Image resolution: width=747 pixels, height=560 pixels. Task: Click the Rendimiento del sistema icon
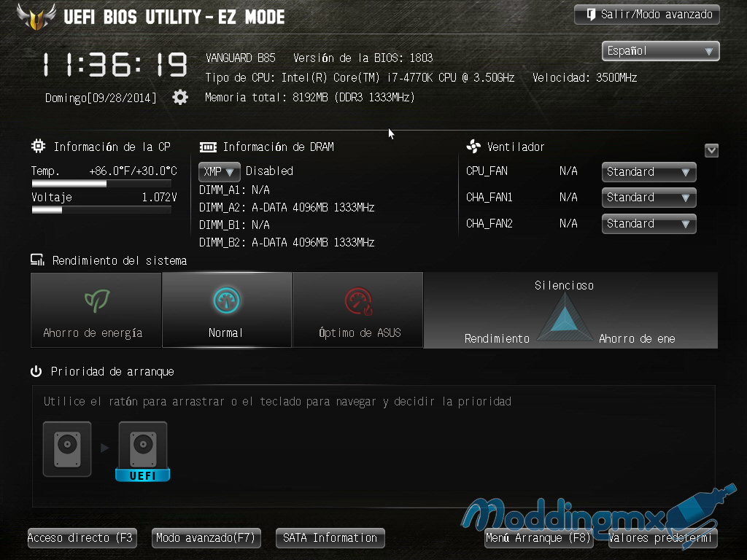coord(38,260)
